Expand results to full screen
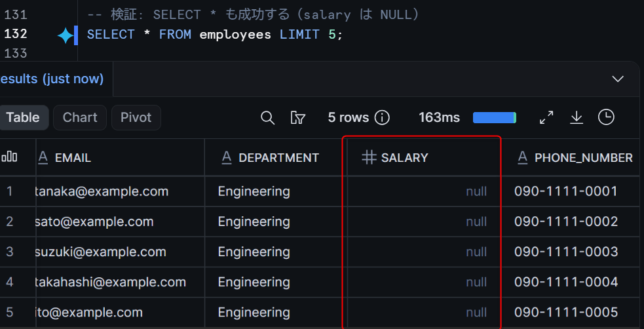The height and width of the screenshot is (329, 644). click(x=546, y=117)
